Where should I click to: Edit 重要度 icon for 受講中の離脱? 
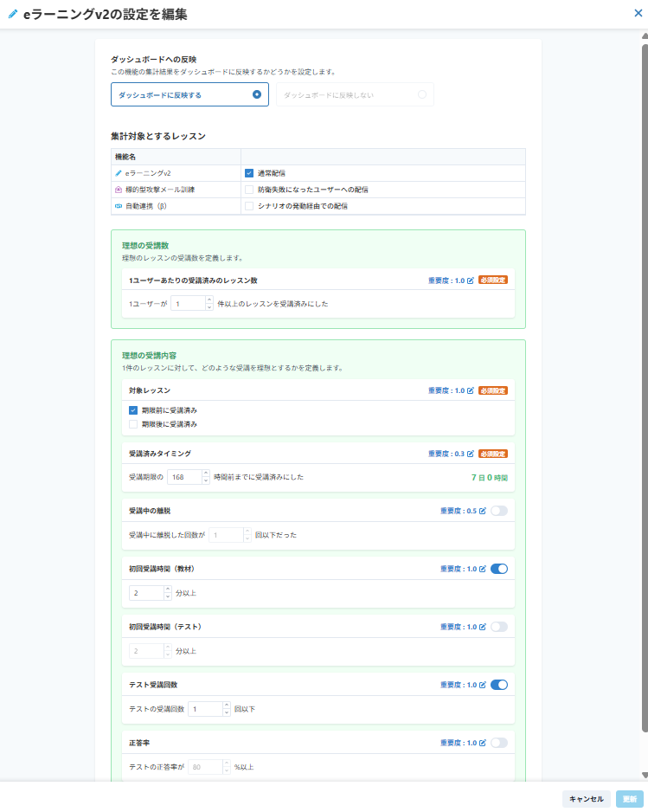coord(483,511)
